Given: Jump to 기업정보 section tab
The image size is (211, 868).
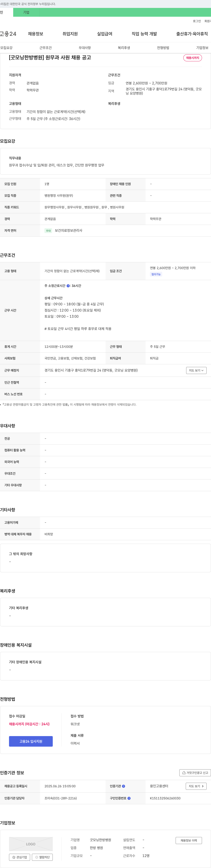Looking at the screenshot, I should 202,48.
